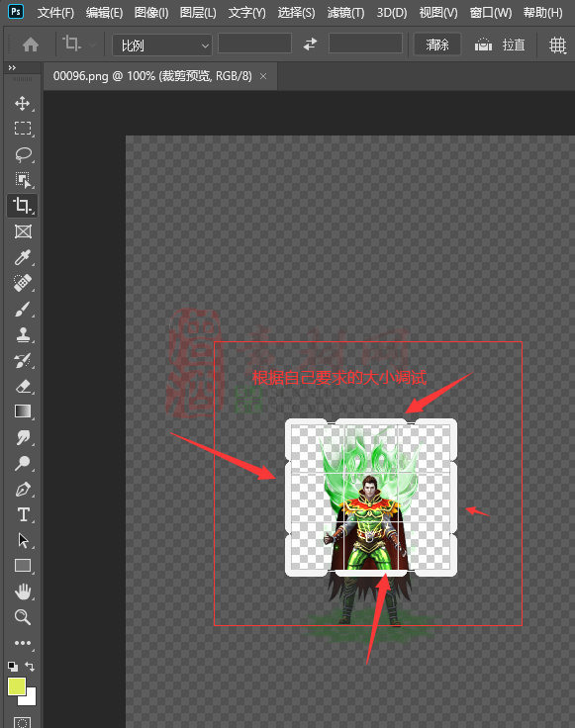The height and width of the screenshot is (728, 575).
Task: Open the 选择(S) menu
Action: [296, 13]
